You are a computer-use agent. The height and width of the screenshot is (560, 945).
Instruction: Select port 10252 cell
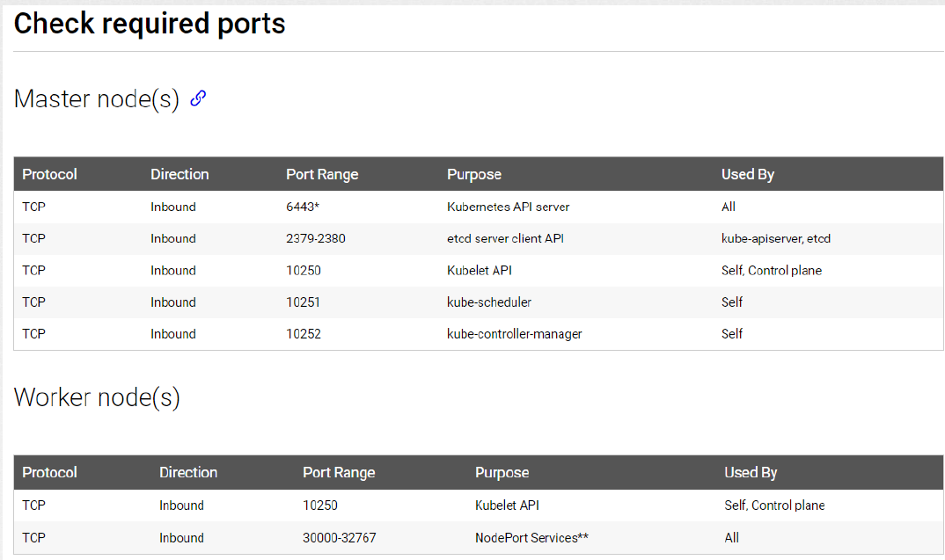click(x=304, y=334)
